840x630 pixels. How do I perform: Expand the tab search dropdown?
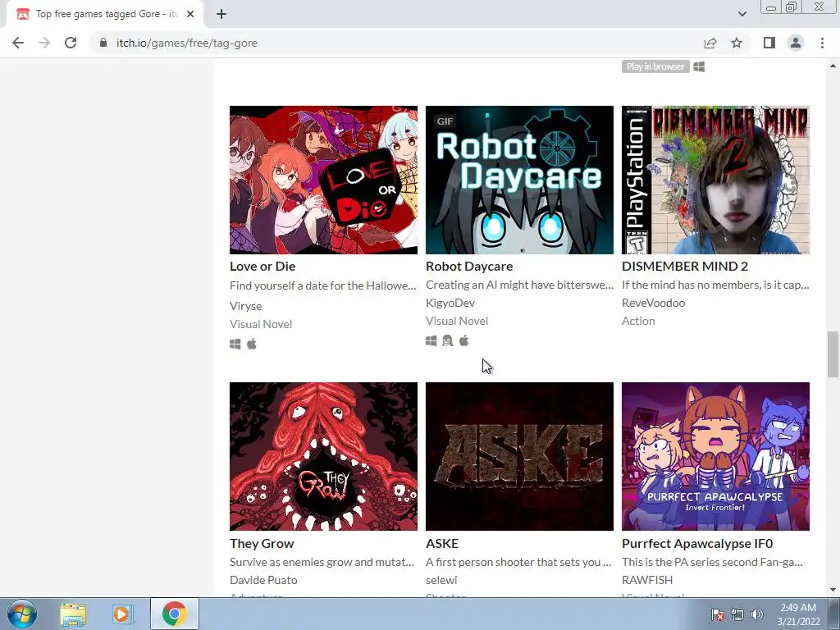coord(742,14)
